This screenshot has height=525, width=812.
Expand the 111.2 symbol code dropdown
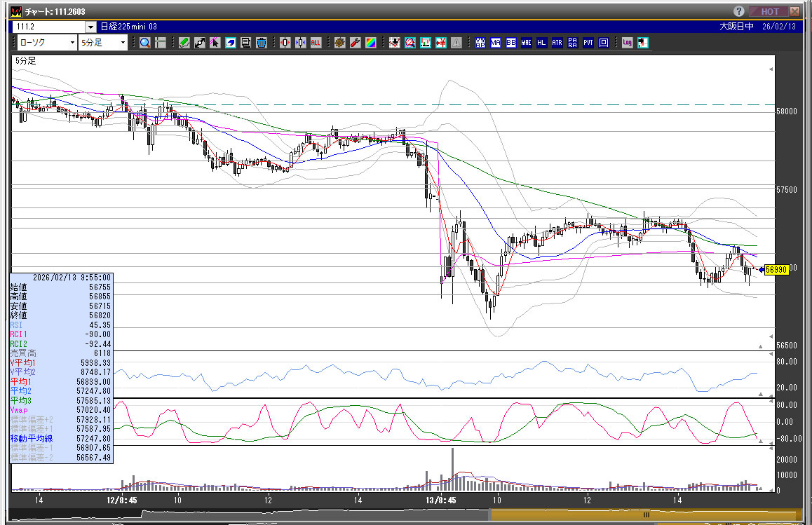pos(90,27)
